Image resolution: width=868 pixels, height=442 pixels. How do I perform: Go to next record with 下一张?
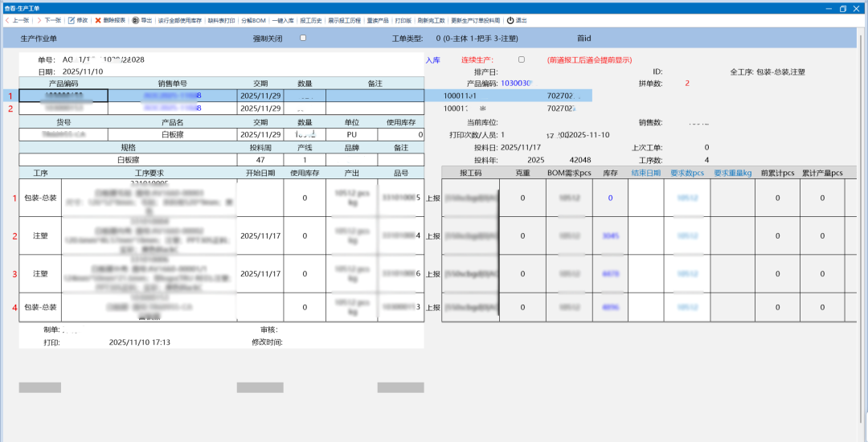click(49, 20)
